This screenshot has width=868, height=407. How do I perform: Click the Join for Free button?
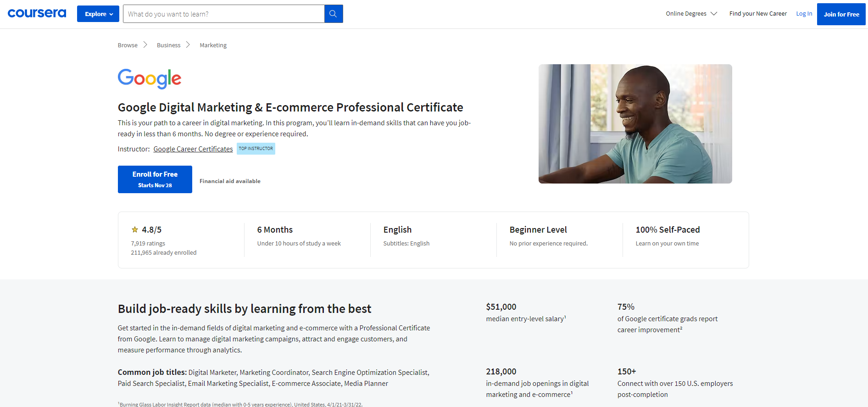841,14
